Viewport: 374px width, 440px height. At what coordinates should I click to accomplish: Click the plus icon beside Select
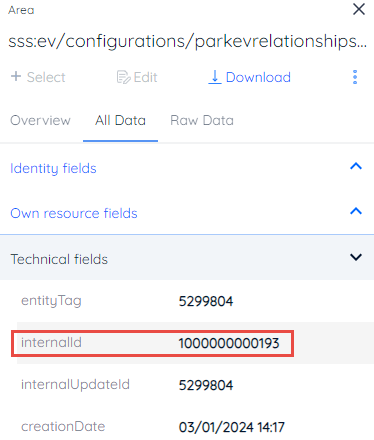coord(16,76)
